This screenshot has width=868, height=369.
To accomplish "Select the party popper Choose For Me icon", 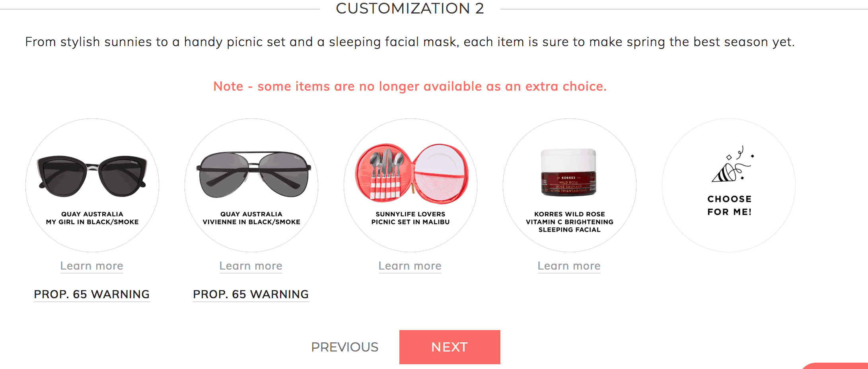I will point(733,164).
